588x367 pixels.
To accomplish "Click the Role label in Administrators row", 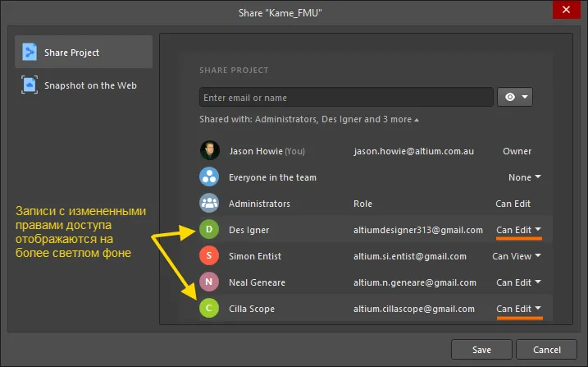I will point(362,204).
